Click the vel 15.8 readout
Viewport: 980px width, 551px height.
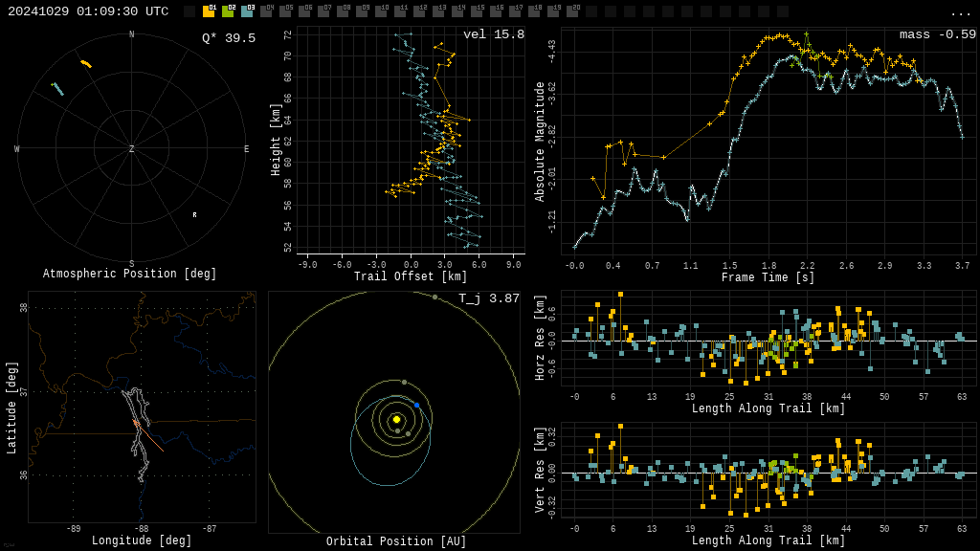493,35
